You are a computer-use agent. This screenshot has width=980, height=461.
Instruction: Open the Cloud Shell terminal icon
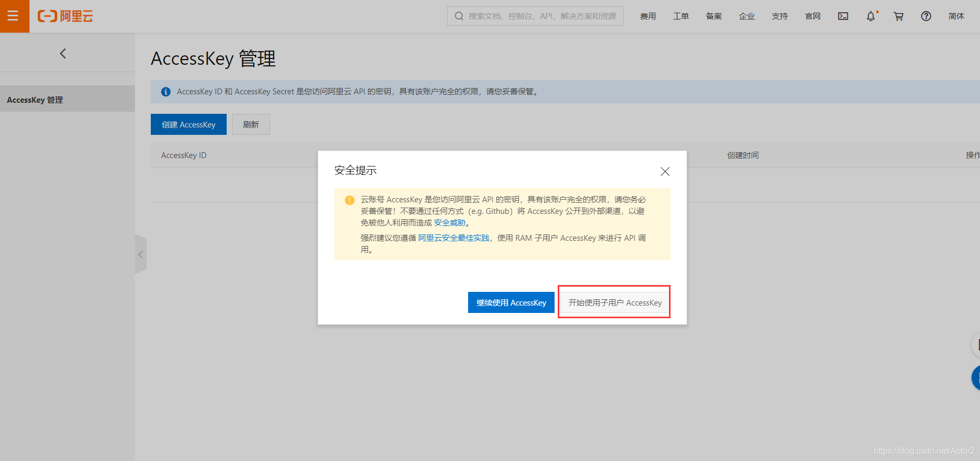tap(843, 16)
